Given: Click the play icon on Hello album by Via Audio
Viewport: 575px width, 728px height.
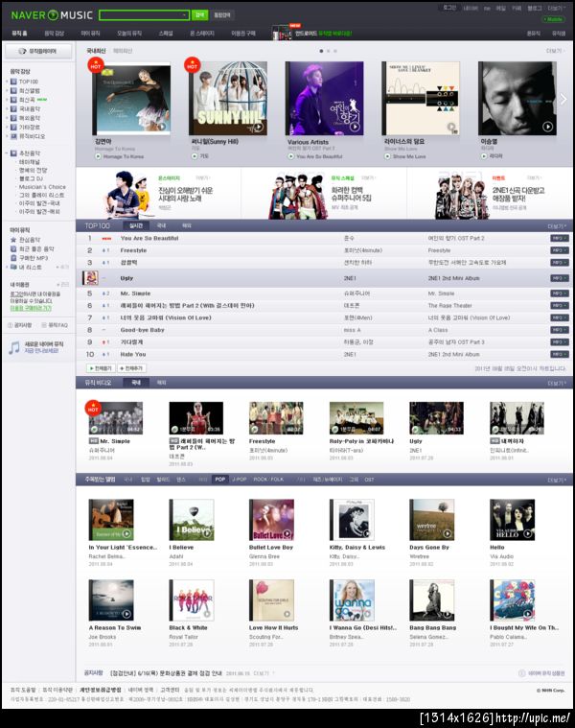Looking at the screenshot, I should [x=528, y=534].
